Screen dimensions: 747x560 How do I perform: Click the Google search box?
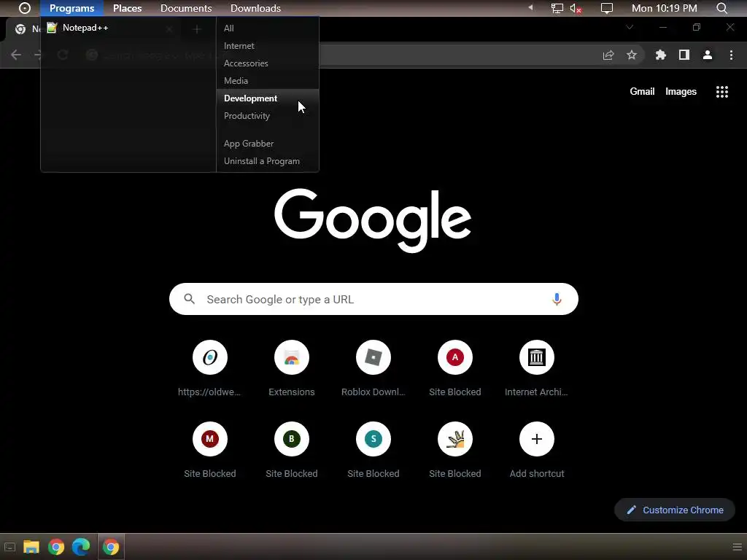click(373, 299)
